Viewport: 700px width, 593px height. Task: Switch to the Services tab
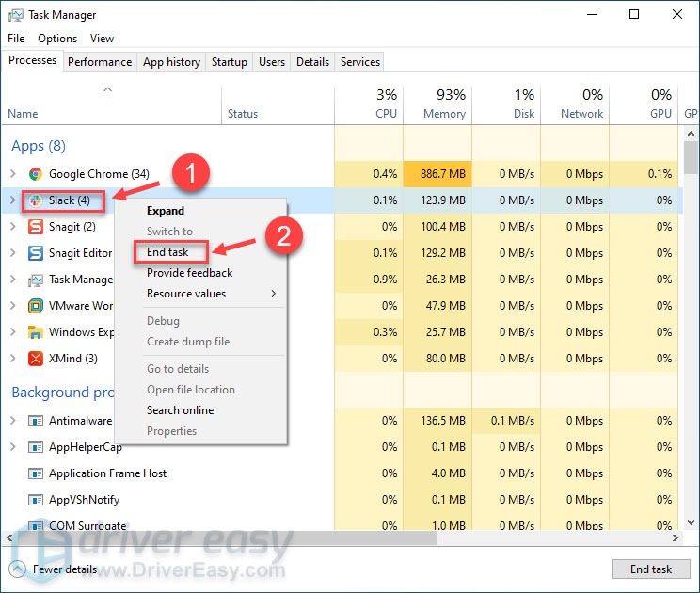359,61
